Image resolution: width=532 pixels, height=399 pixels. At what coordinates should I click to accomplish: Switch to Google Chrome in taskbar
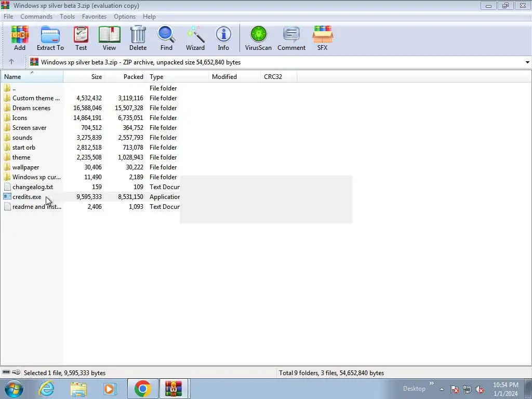tap(143, 389)
